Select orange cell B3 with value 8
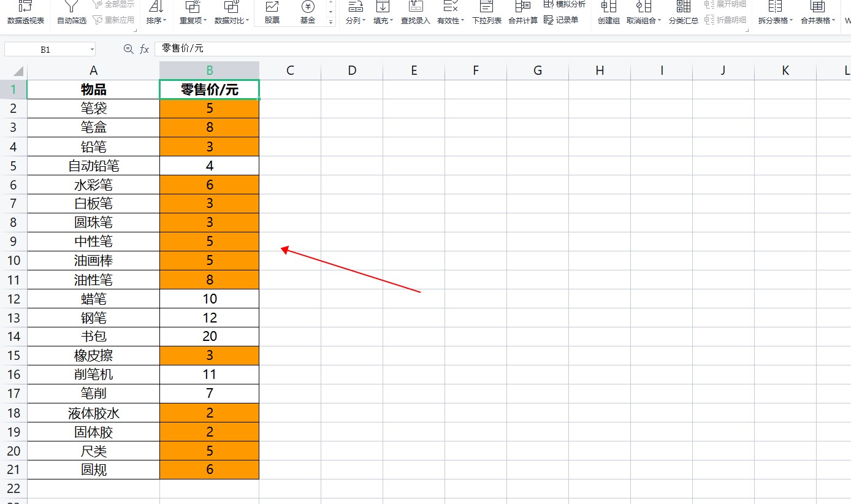This screenshot has height=504, width=851. [x=209, y=128]
